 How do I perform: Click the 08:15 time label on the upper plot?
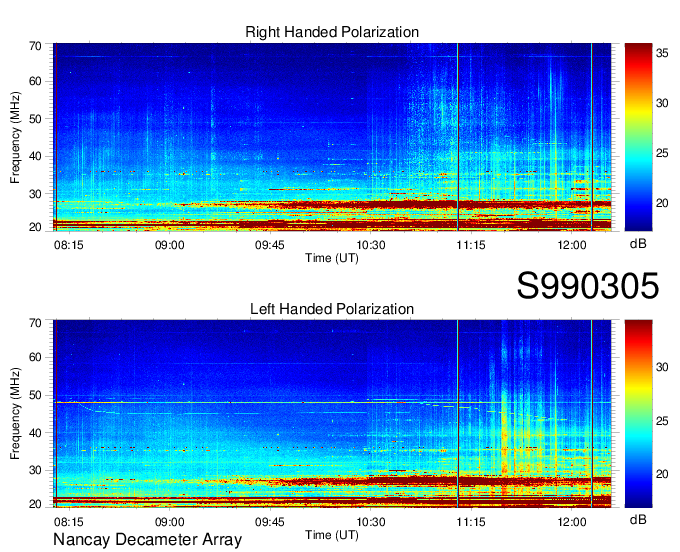pyautogui.click(x=69, y=245)
